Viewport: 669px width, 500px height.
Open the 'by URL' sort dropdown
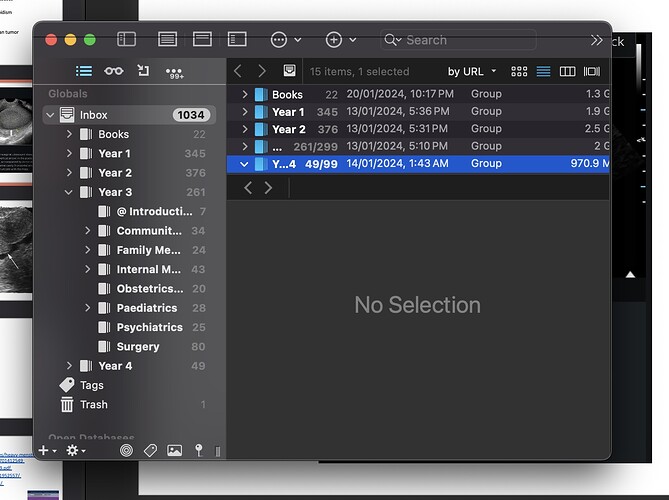tap(472, 72)
